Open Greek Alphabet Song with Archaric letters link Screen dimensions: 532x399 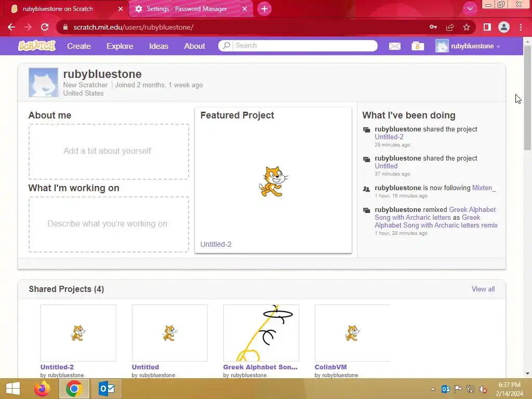tap(435, 214)
